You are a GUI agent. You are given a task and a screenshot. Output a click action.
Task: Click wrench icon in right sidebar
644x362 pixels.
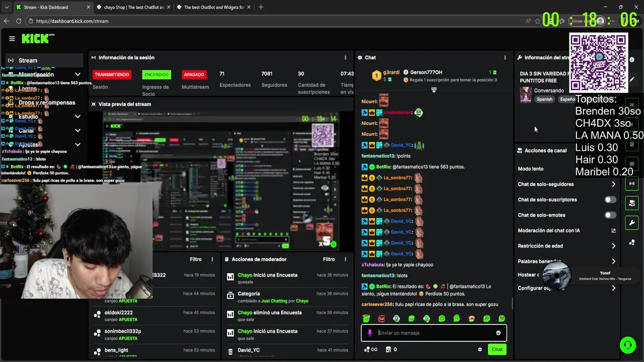(x=632, y=223)
